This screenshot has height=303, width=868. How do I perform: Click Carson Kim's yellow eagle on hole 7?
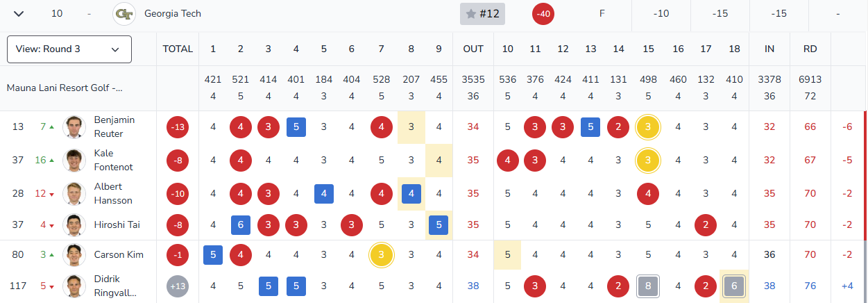pos(381,255)
